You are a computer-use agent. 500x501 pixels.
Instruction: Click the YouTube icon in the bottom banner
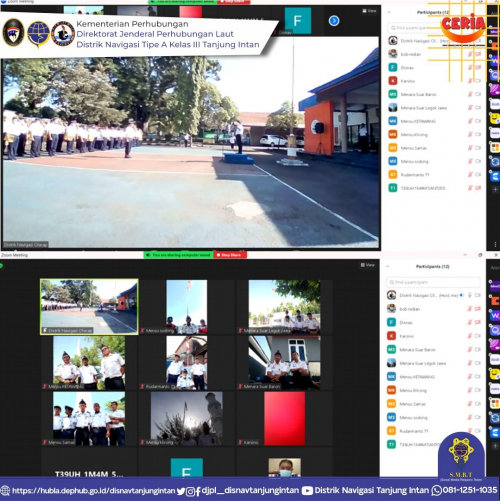point(307,491)
